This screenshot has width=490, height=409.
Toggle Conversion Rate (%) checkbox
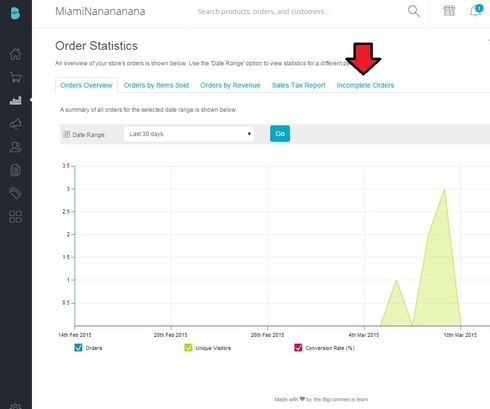(298, 348)
